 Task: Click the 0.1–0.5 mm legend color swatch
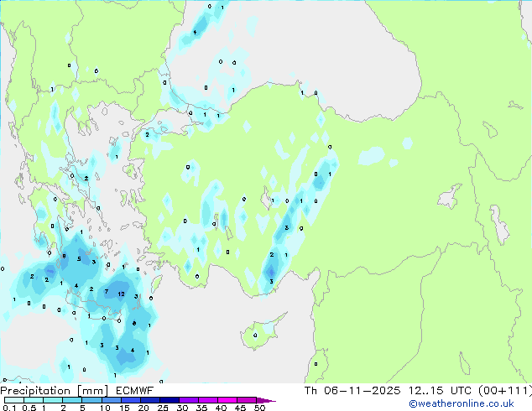pos(14,400)
